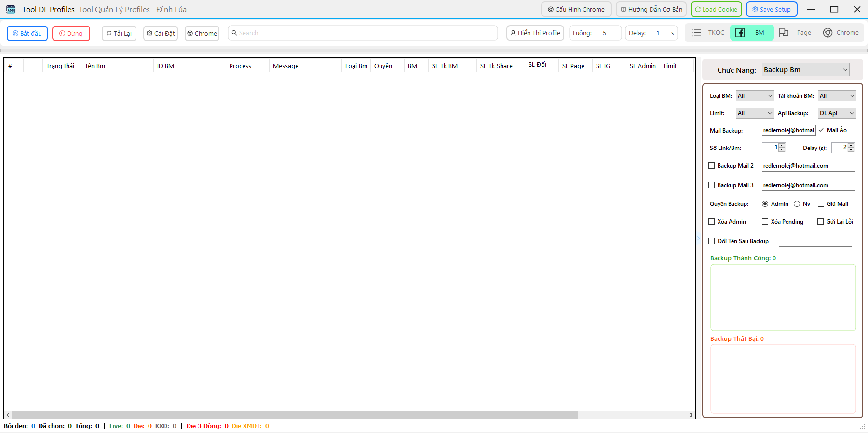
Task: Enable Backup Mail 2 checkbox
Action: pos(711,166)
